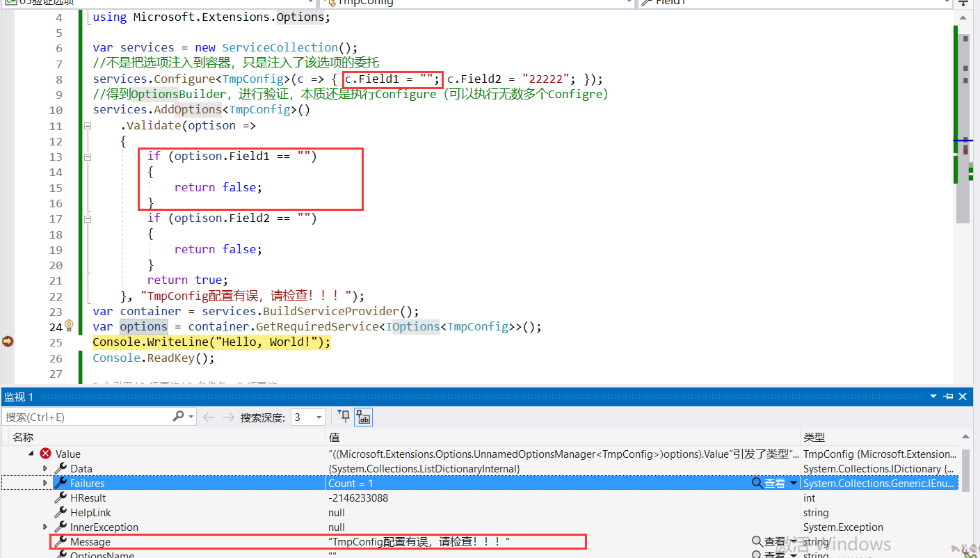Screen dimensions: 980x558
Task: Click the 名称 column header
Action: click(x=23, y=437)
